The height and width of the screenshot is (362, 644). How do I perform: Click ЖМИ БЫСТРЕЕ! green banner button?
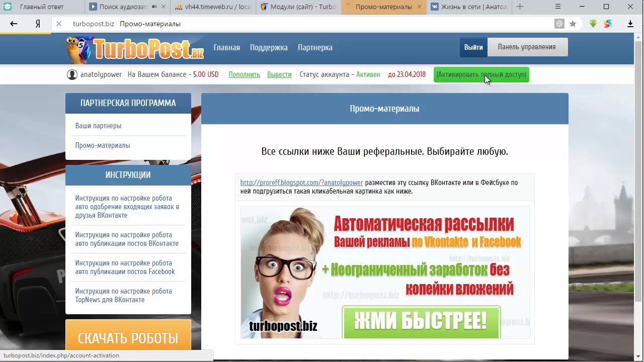pyautogui.click(x=421, y=322)
